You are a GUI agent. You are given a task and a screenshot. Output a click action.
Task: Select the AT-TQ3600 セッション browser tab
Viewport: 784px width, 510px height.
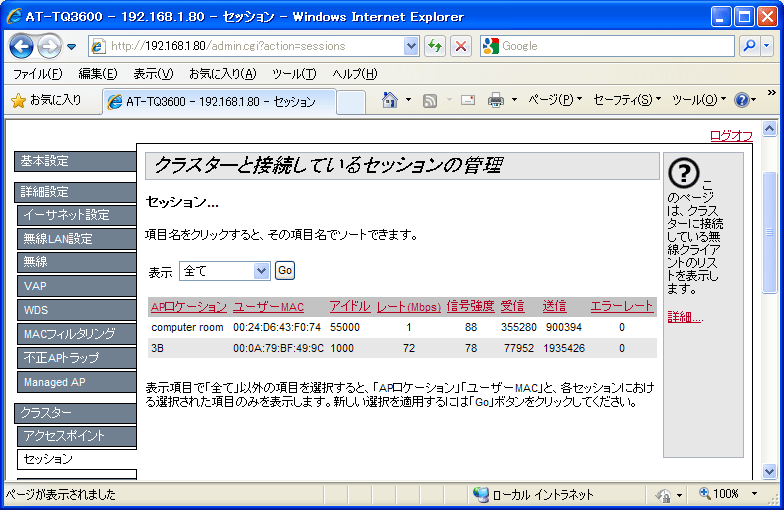click(x=219, y=102)
